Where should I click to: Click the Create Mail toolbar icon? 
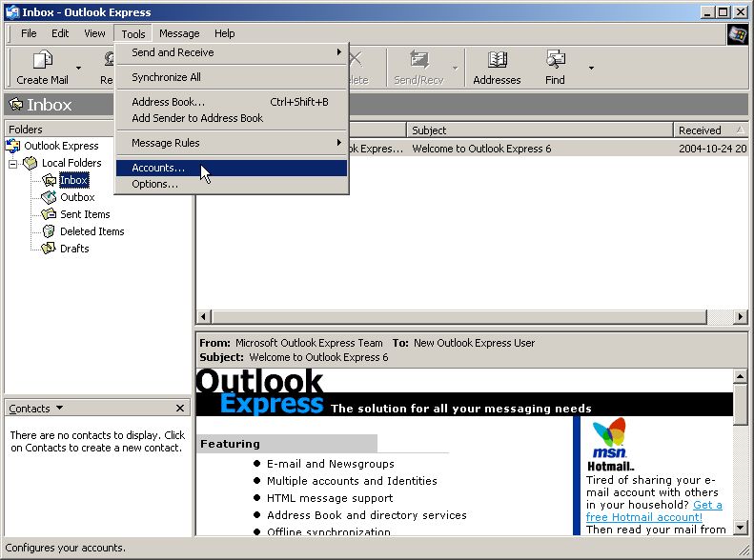(42, 61)
